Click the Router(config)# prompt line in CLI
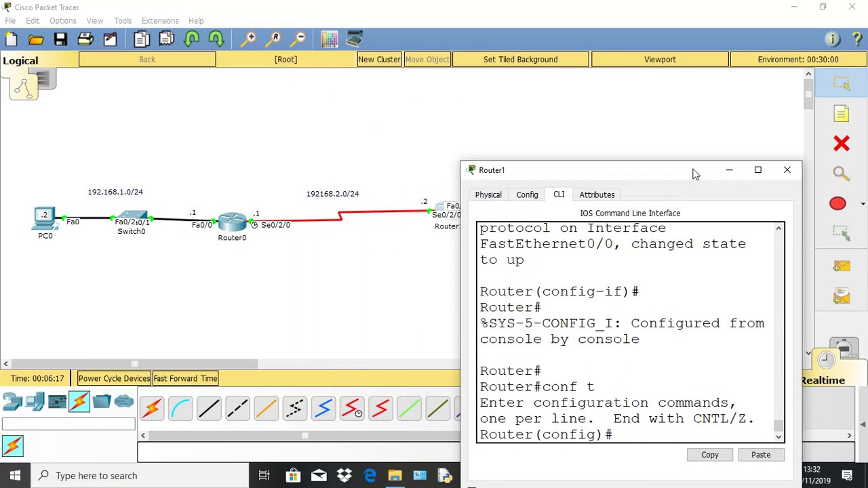Image resolution: width=868 pixels, height=488 pixels. point(546,434)
